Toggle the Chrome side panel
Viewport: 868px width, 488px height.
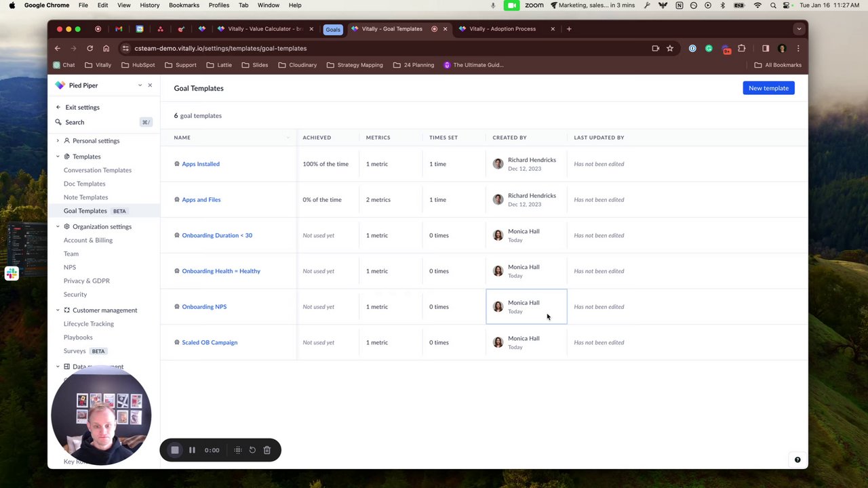point(766,49)
